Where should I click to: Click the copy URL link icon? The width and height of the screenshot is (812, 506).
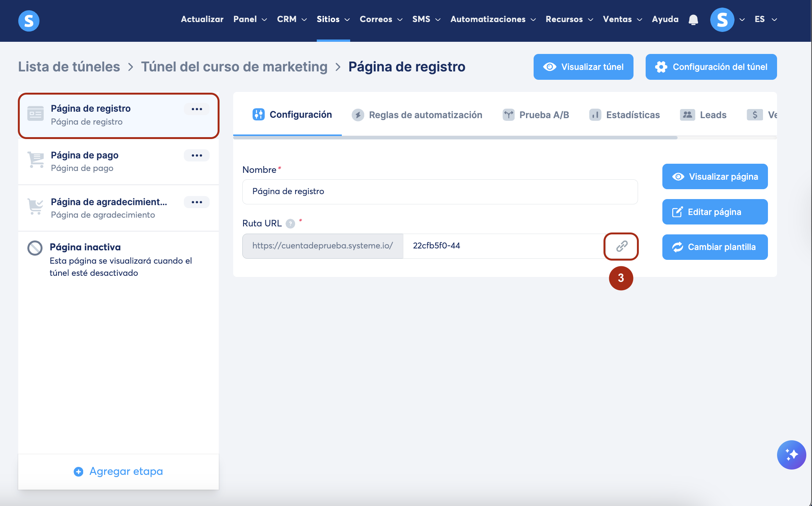tap(621, 246)
